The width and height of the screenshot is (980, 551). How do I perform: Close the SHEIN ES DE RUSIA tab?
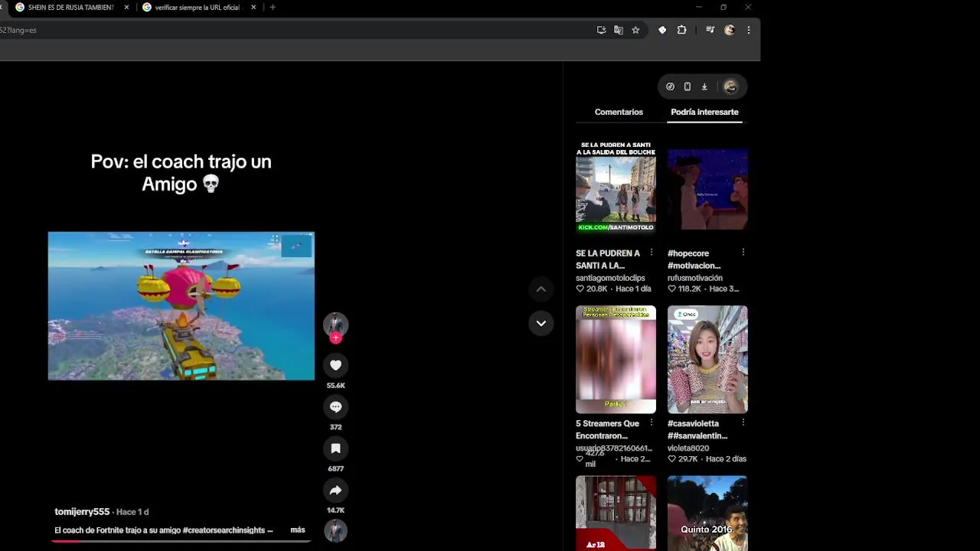[x=126, y=7]
